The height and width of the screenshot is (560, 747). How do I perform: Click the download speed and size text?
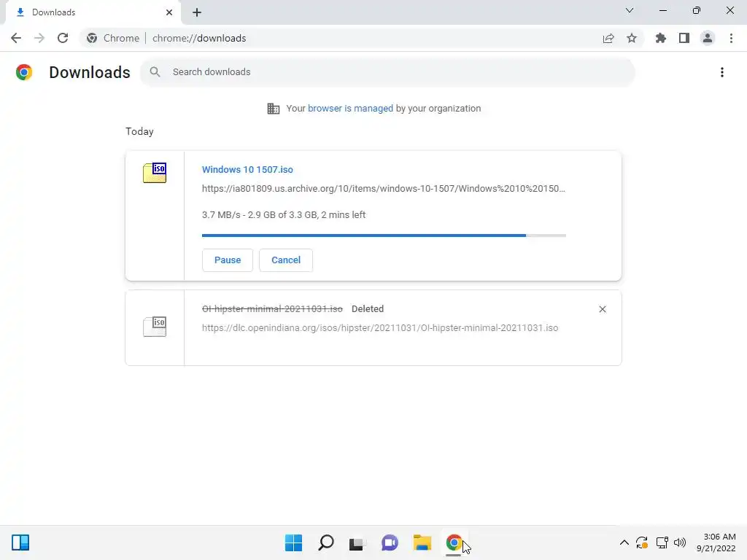284,215
